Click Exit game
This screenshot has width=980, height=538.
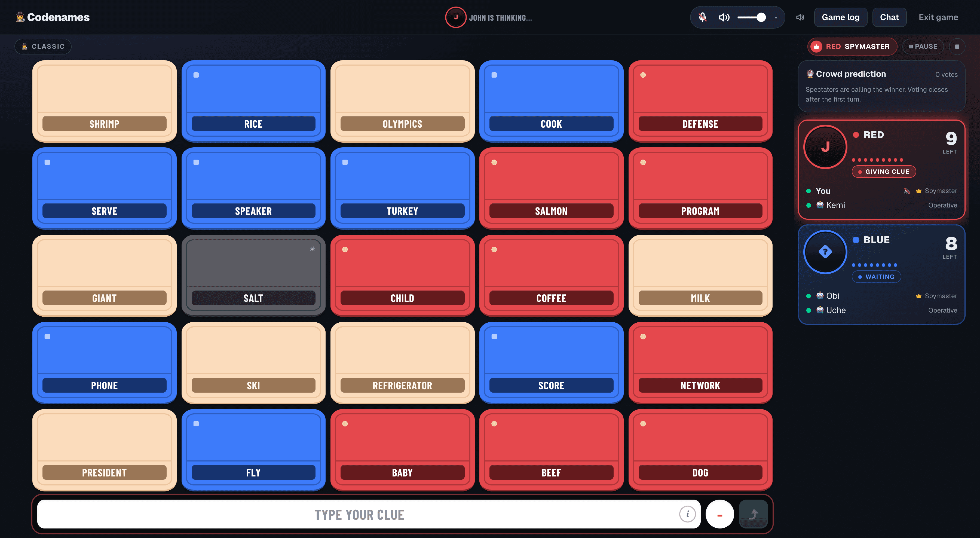tap(938, 17)
